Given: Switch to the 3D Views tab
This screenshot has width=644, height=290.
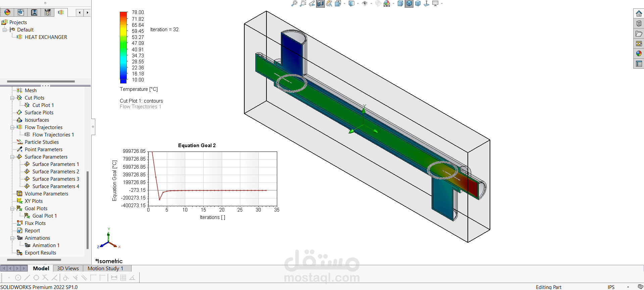Looking at the screenshot, I should [68, 268].
